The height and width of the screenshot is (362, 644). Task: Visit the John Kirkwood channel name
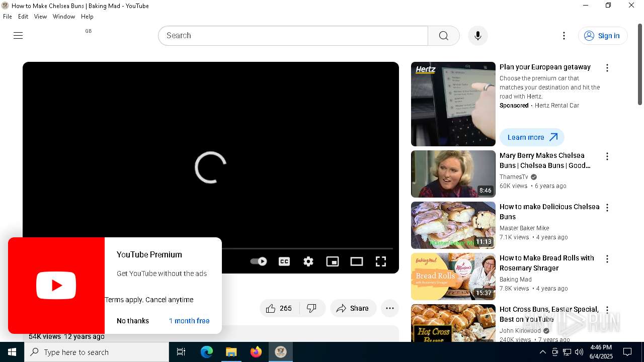520,331
